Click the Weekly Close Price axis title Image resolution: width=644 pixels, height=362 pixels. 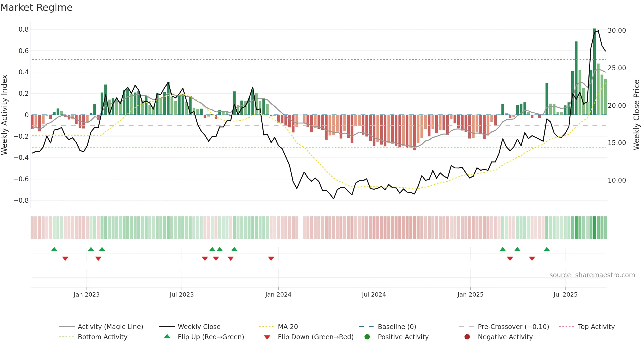pyautogui.click(x=636, y=115)
